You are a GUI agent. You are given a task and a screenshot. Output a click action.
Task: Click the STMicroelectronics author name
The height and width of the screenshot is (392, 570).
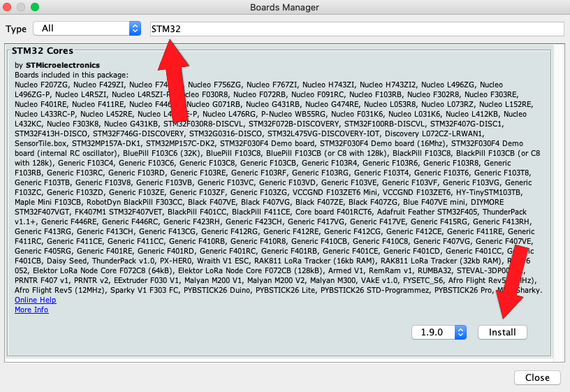point(63,66)
